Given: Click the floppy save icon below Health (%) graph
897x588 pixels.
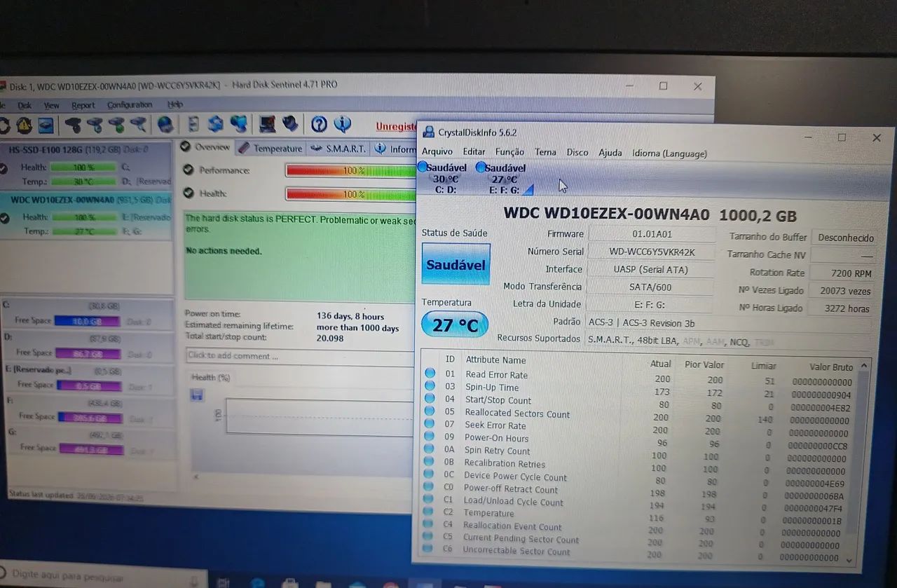Looking at the screenshot, I should click(197, 395).
